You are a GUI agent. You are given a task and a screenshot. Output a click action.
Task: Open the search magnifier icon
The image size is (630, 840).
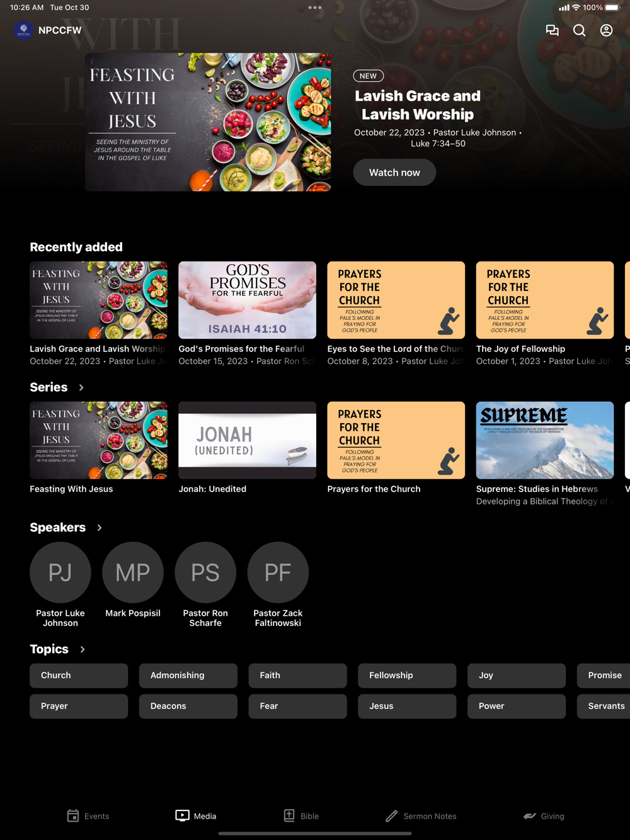[580, 30]
